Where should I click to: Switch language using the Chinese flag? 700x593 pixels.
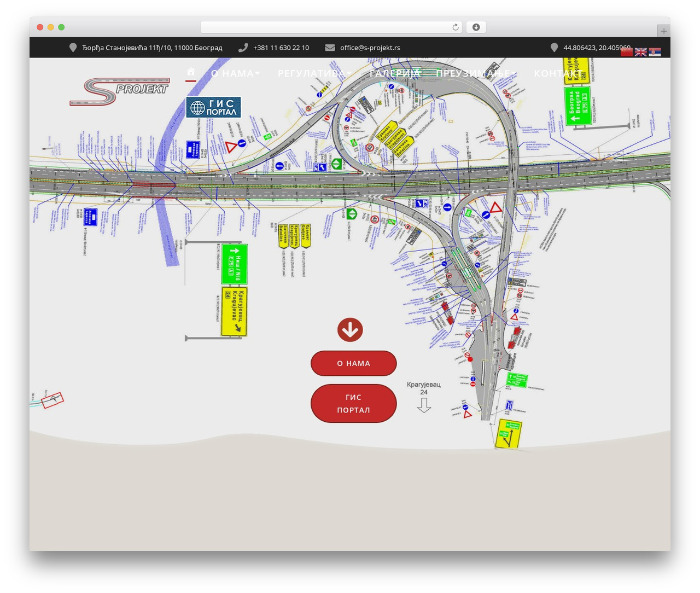(627, 52)
